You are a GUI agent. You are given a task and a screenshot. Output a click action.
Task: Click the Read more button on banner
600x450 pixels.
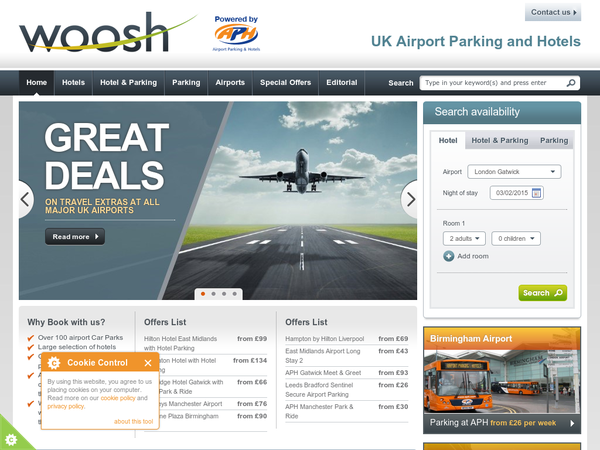75,236
